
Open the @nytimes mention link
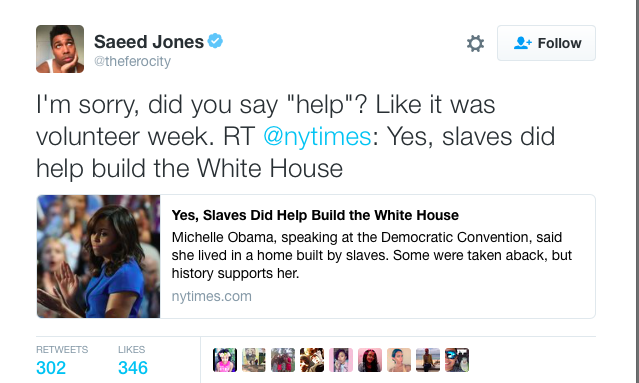click(x=317, y=136)
